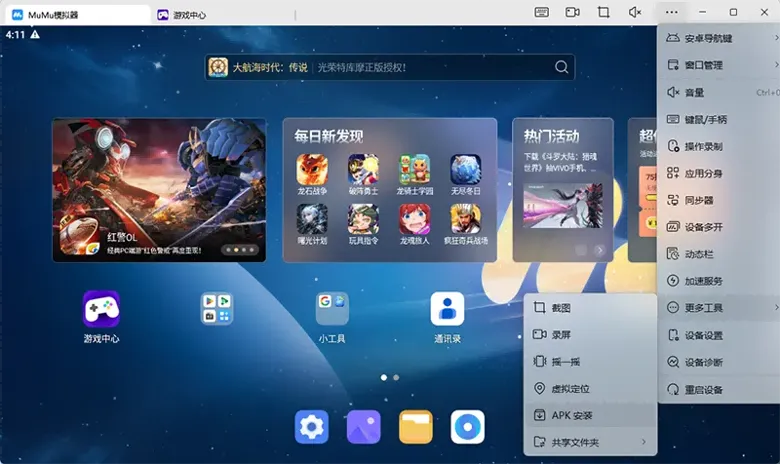Open the 通讯录 contacts app
Screen dimensions: 780x464
coord(447,309)
